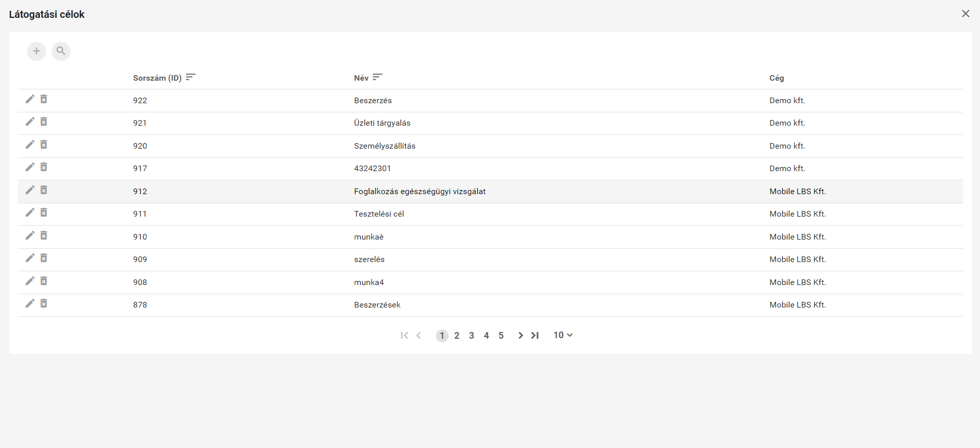Open the rows-per-page dropdown showing 10
The image size is (980, 448).
pos(563,335)
